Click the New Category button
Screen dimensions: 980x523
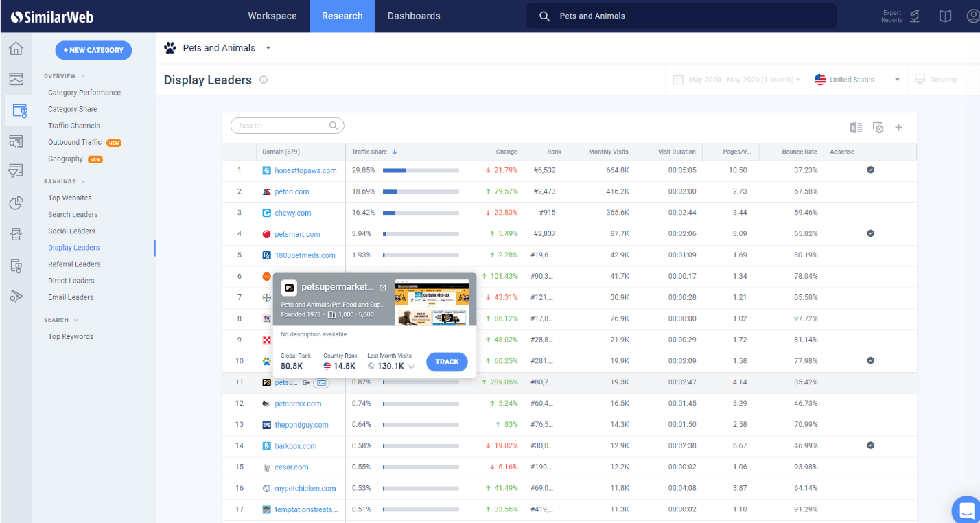click(93, 50)
